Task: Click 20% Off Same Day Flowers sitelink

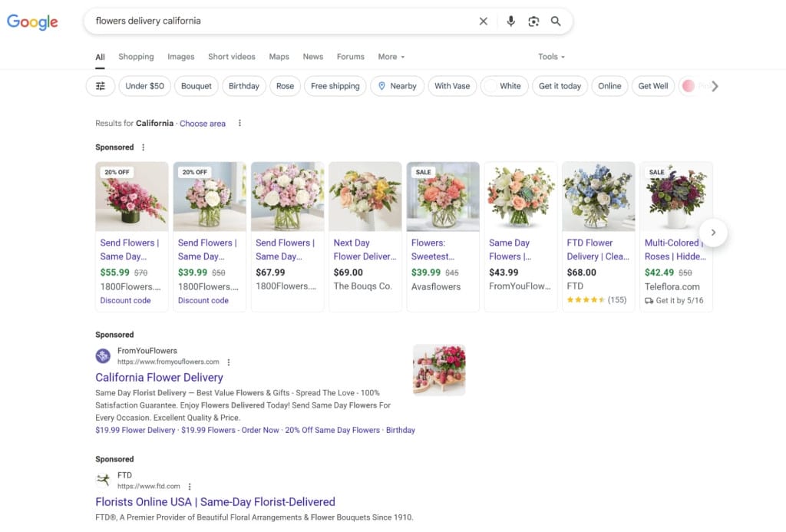Action: 332,430
